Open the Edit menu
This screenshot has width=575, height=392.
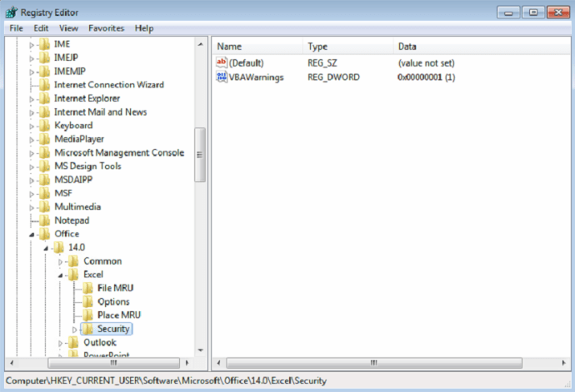coord(42,28)
